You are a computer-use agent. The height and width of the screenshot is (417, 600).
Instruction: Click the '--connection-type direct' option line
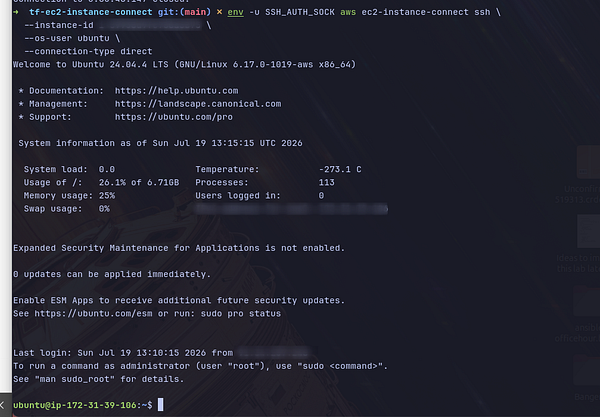pyautogui.click(x=88, y=51)
